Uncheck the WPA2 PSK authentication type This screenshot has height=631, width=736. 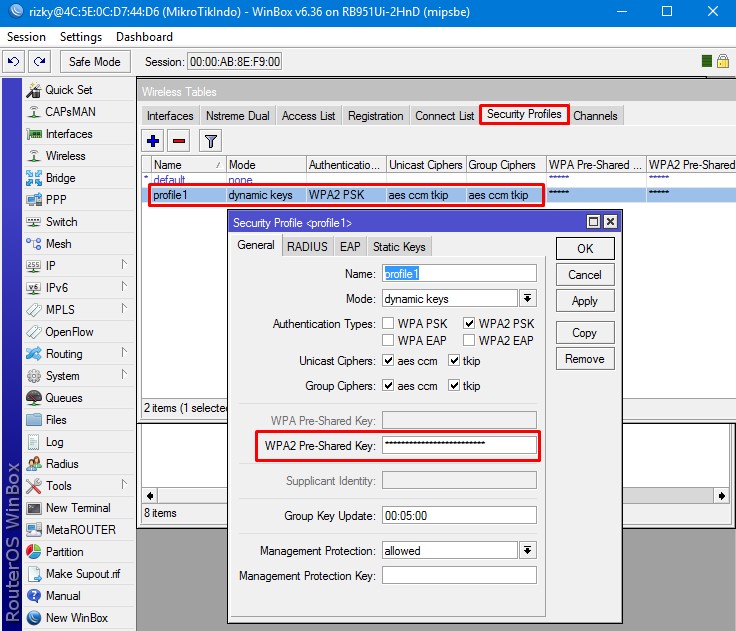coord(469,324)
